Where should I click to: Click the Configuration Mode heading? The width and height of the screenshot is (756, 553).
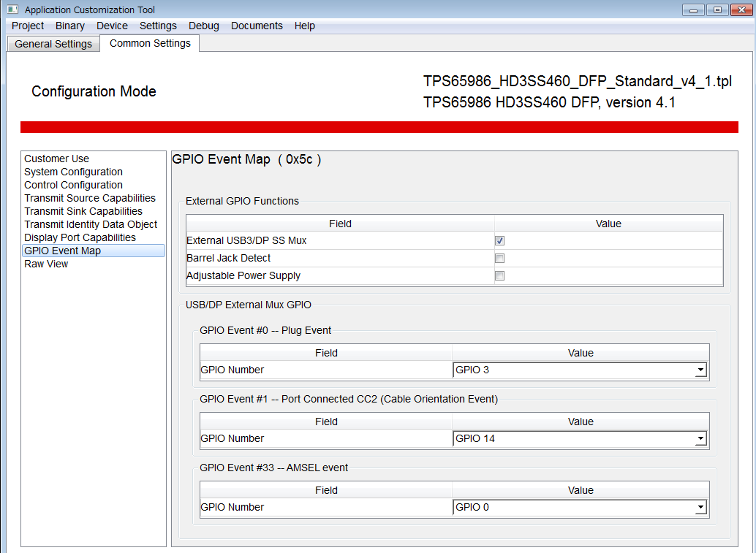(x=94, y=91)
